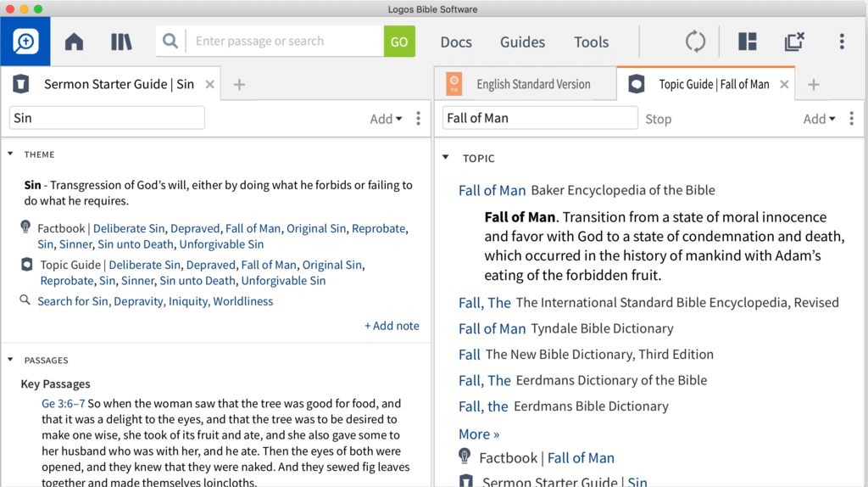The height and width of the screenshot is (487, 868).
Task: Close the Topic Guide Fall of Man tab
Action: [x=784, y=85]
